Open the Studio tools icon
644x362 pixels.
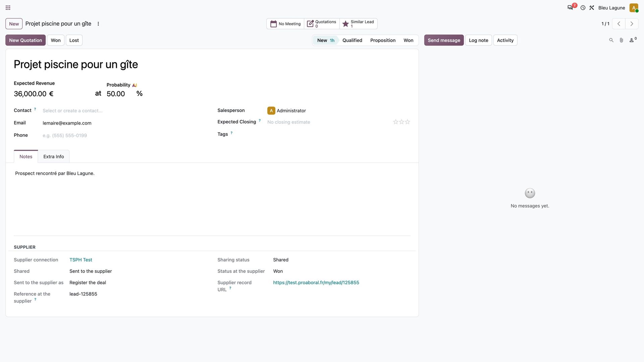(592, 8)
